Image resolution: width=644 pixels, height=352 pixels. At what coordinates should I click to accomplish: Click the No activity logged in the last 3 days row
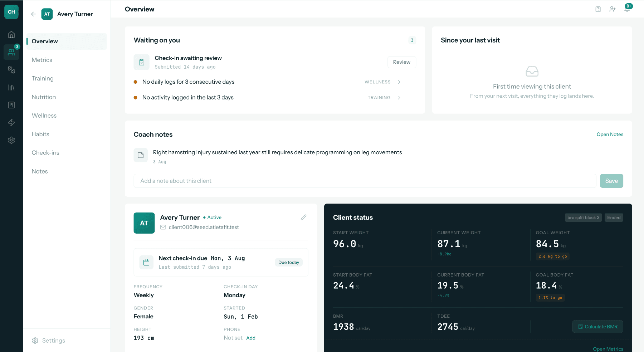pos(268,97)
